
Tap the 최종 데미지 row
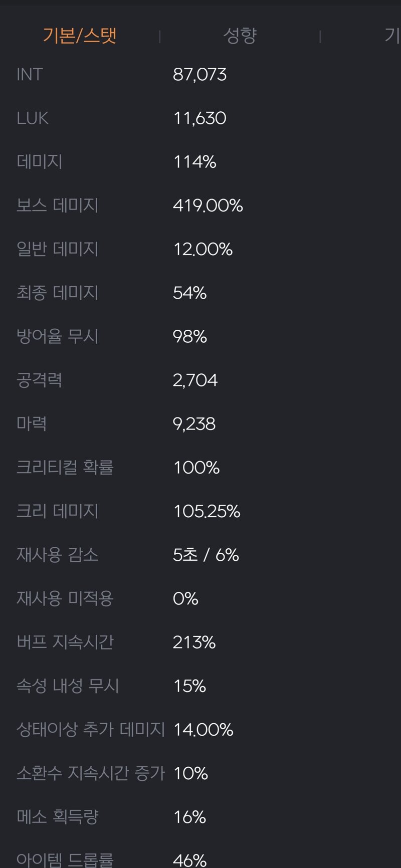coord(200,293)
